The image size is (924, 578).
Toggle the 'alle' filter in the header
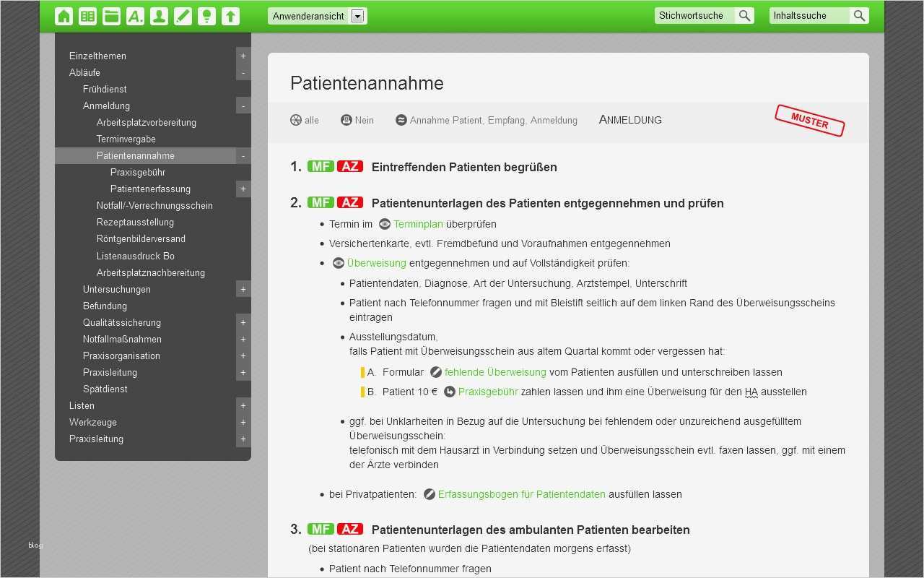[305, 120]
